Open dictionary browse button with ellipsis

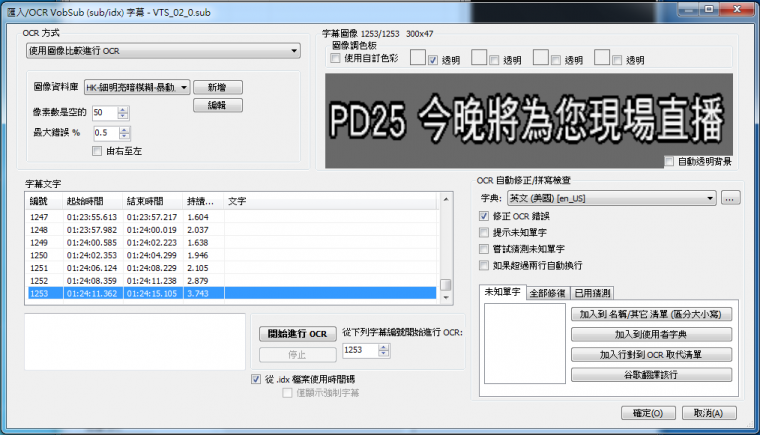(x=730, y=198)
